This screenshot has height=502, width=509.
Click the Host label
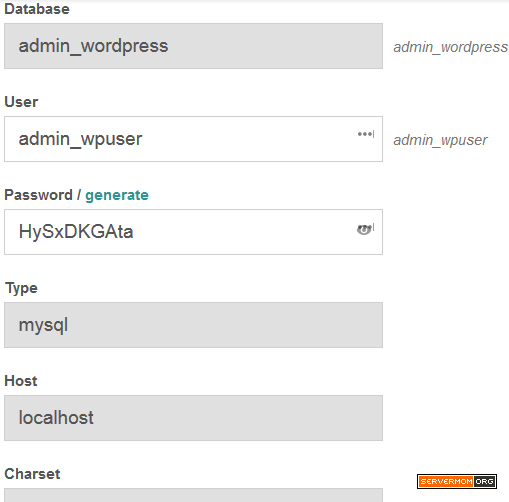(21, 381)
